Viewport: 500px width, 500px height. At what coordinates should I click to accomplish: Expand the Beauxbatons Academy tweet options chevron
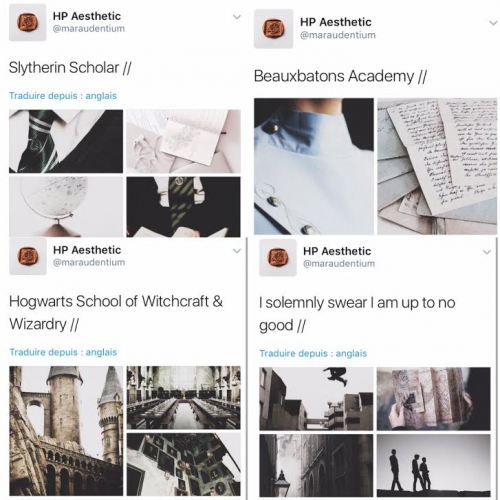493,23
